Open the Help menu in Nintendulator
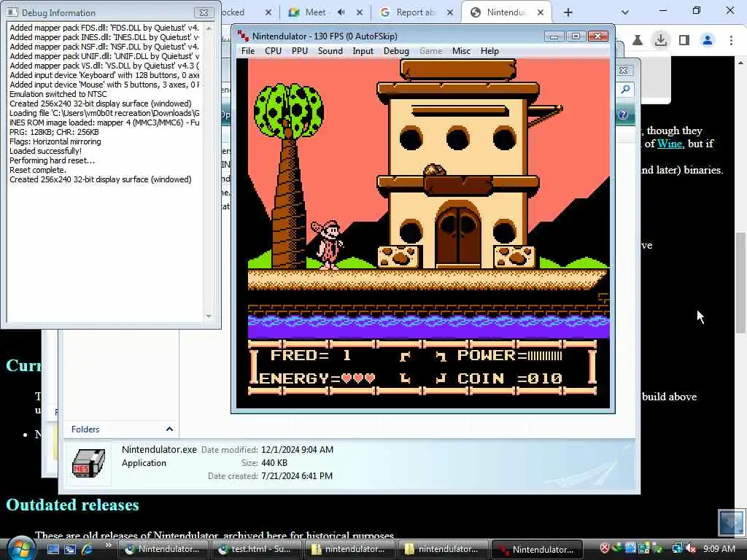This screenshot has width=747, height=560. [489, 51]
